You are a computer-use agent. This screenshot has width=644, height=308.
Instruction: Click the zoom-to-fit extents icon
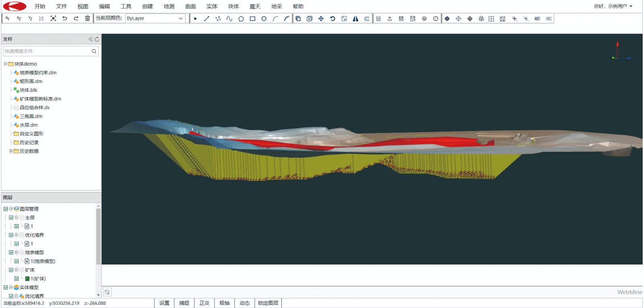coord(53,19)
